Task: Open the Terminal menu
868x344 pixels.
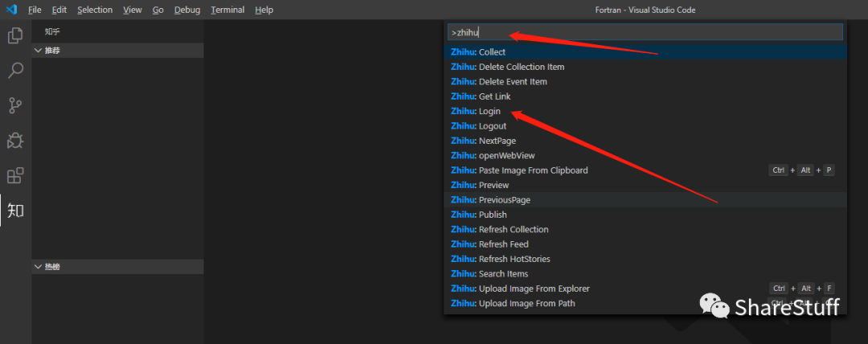Action: [x=227, y=10]
